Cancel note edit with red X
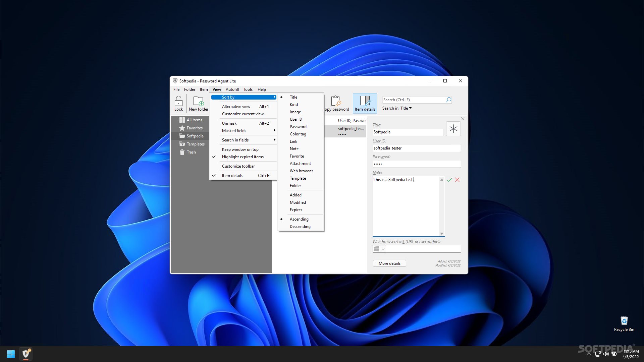The height and width of the screenshot is (362, 644). [457, 180]
